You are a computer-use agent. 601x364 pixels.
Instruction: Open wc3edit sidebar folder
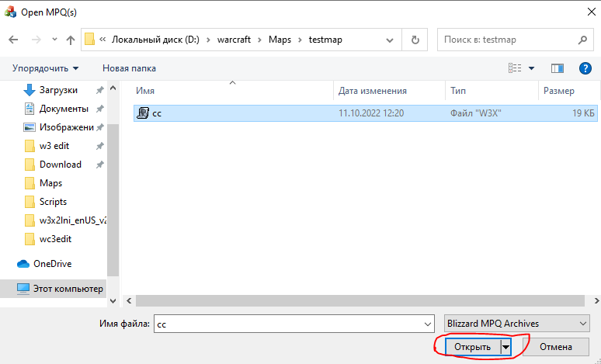tap(55, 239)
